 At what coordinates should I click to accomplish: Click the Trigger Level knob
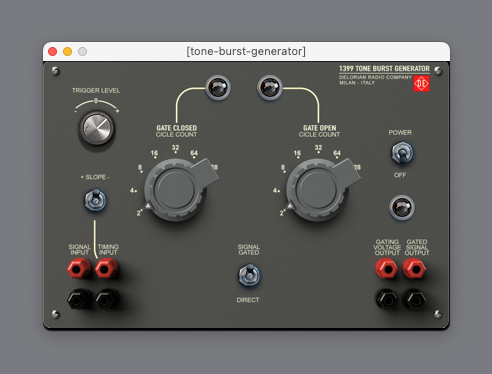(97, 128)
